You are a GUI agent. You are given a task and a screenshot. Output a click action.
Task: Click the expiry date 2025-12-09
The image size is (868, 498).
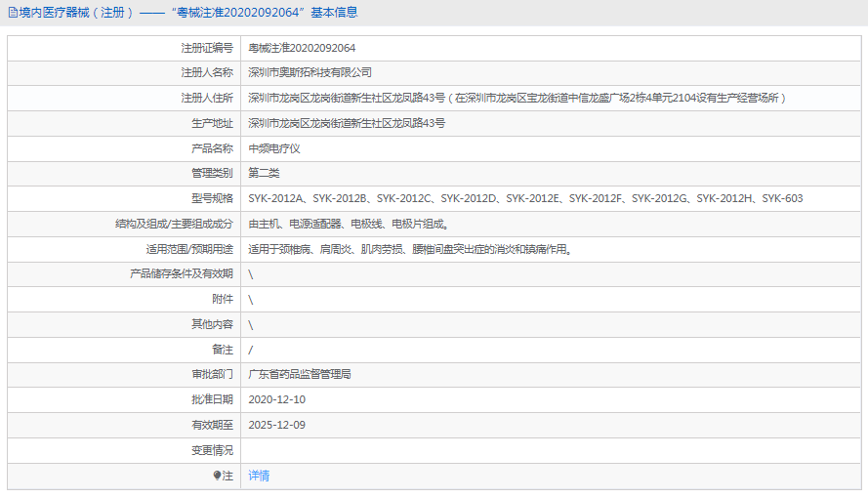276,425
